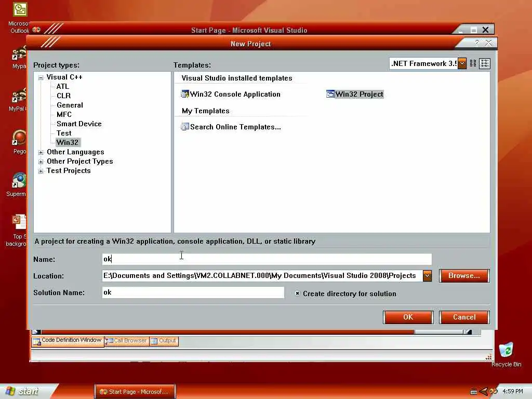Viewport: 532px width, 399px height.
Task: Click the keyboard icon in system tray
Action: [474, 392]
